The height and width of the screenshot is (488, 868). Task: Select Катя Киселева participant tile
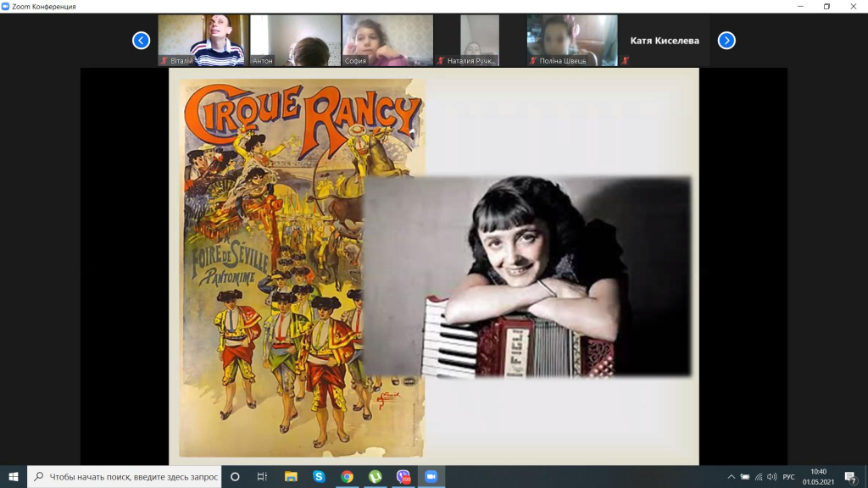[x=665, y=41]
